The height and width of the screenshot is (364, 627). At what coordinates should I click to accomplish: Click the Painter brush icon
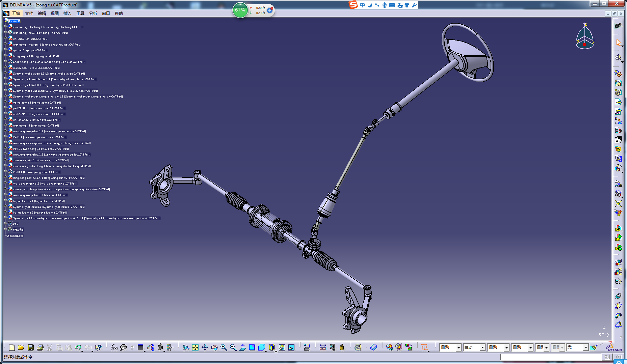click(594, 347)
